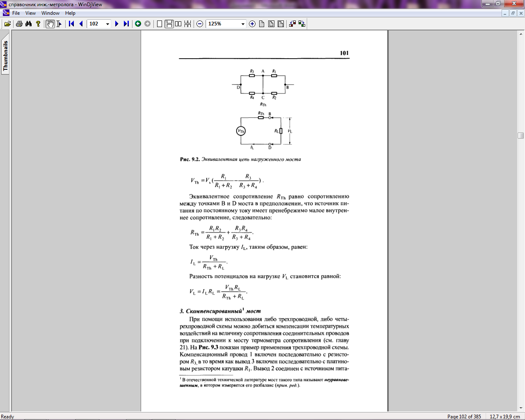Open the File menu

[16, 13]
